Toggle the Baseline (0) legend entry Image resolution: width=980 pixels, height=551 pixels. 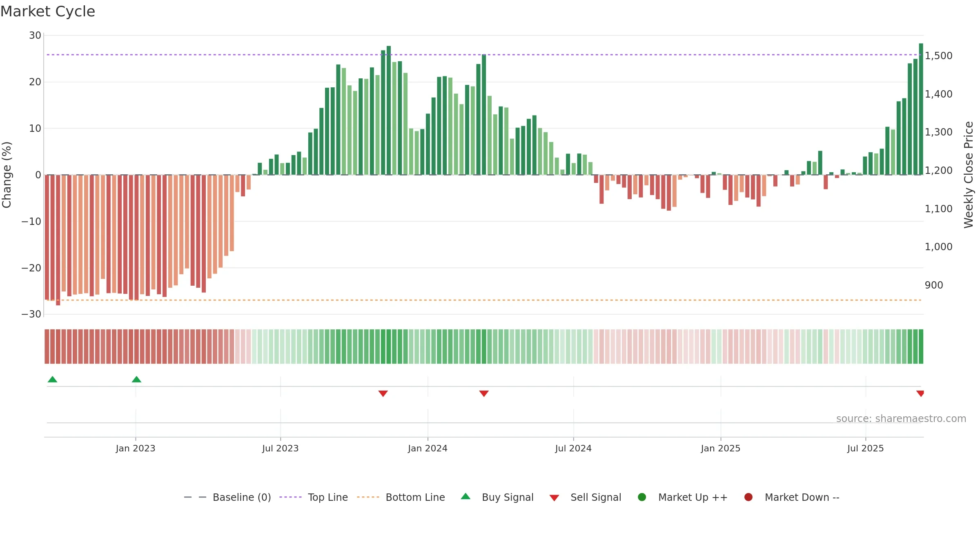(x=227, y=497)
